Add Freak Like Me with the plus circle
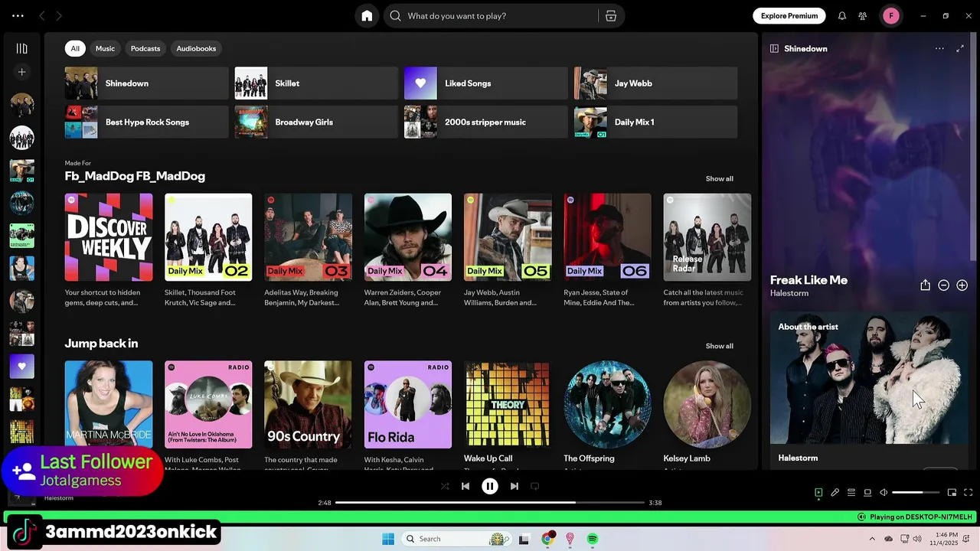 pos(962,285)
